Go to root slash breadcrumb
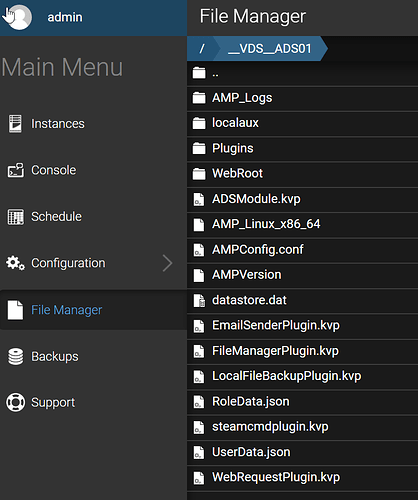 coord(201,49)
